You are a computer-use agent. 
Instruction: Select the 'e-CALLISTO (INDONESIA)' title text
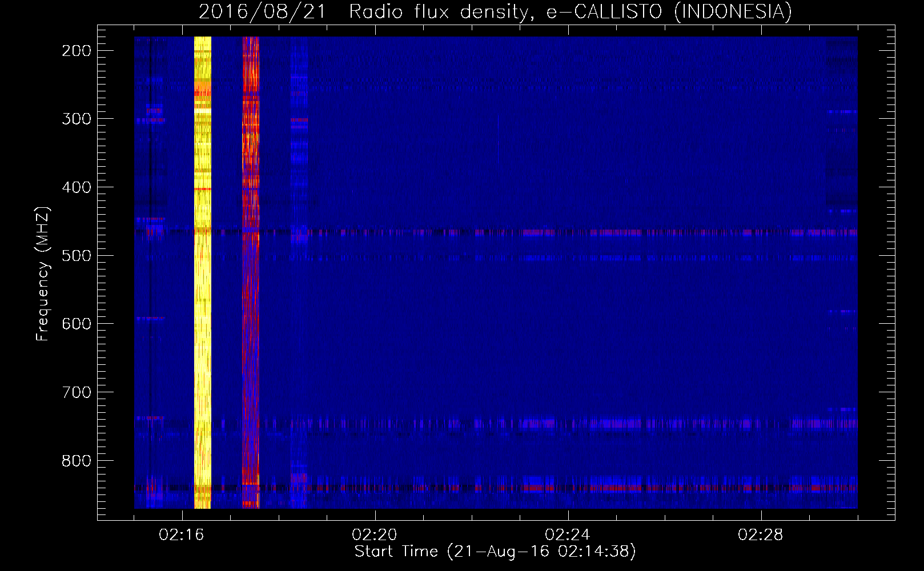669,11
